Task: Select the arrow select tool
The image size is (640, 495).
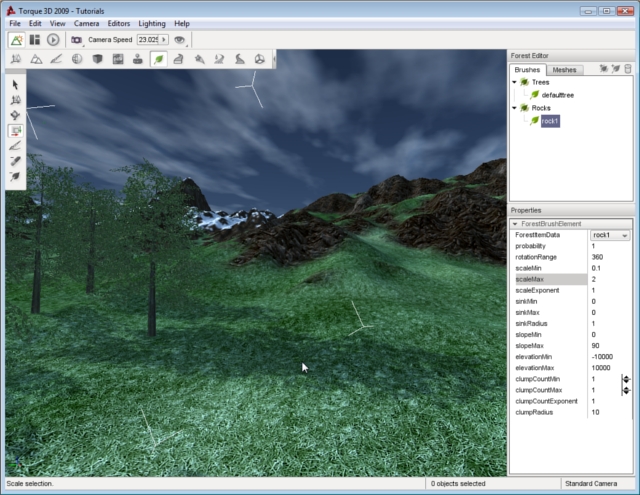Action: (16, 85)
